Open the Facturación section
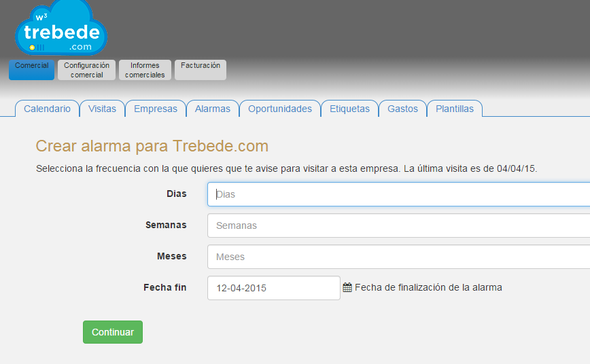Screen dimensions: 590x364 pyautogui.click(x=201, y=69)
